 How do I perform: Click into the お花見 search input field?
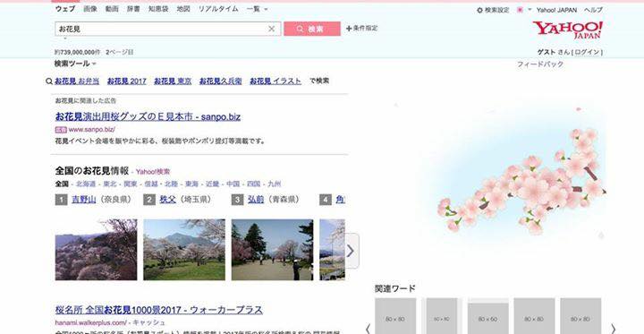pyautogui.click(x=161, y=29)
